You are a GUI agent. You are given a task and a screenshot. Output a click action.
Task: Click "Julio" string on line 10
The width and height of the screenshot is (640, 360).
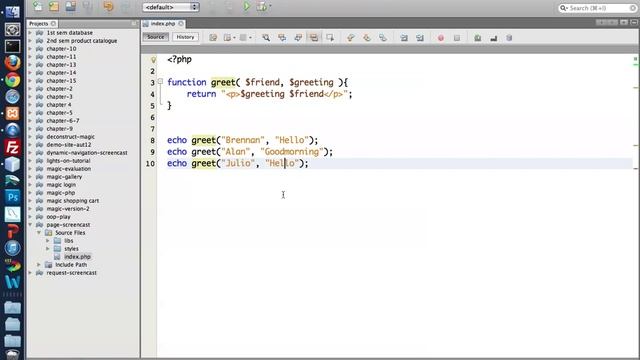click(238, 163)
